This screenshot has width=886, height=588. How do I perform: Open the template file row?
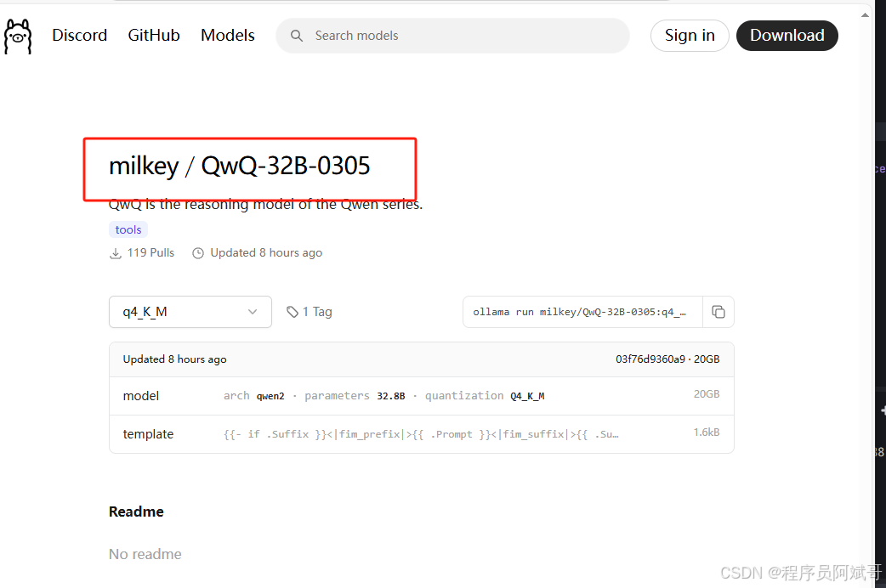422,434
